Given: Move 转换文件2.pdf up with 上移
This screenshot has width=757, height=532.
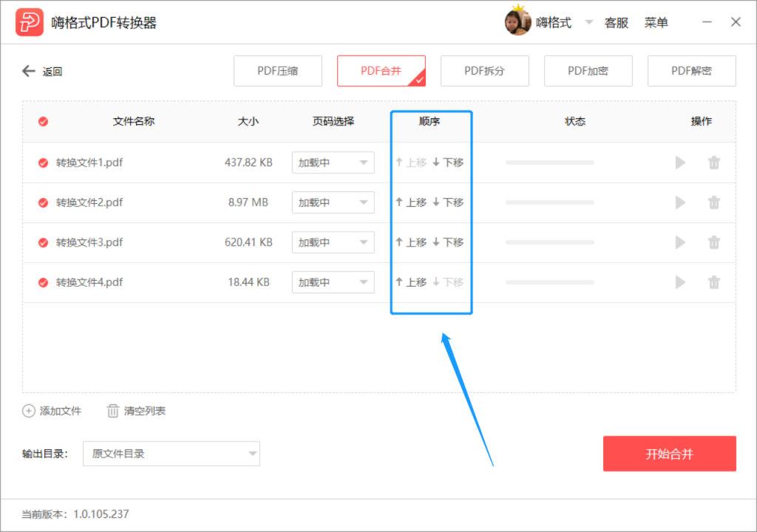Looking at the screenshot, I should click(411, 202).
